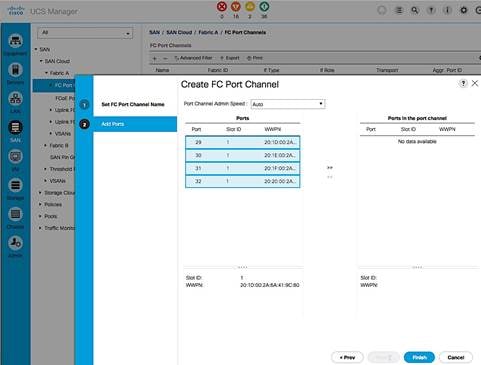Open the Admin section in the sidebar
481x365 pixels.
coord(15,243)
